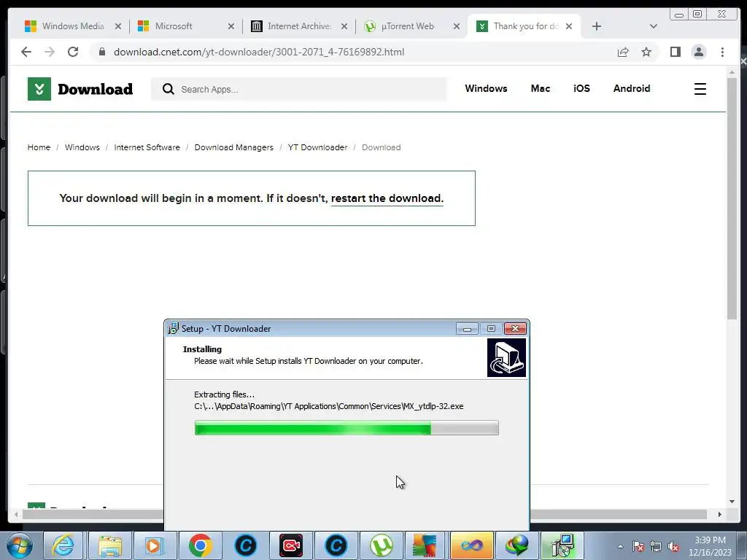Expand the tab search dropdown
This screenshot has height=560, width=747.
(653, 26)
